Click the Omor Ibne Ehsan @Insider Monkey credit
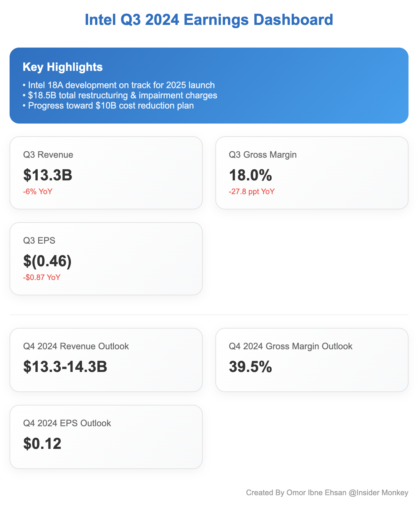This screenshot has height=507, width=420. [x=327, y=493]
